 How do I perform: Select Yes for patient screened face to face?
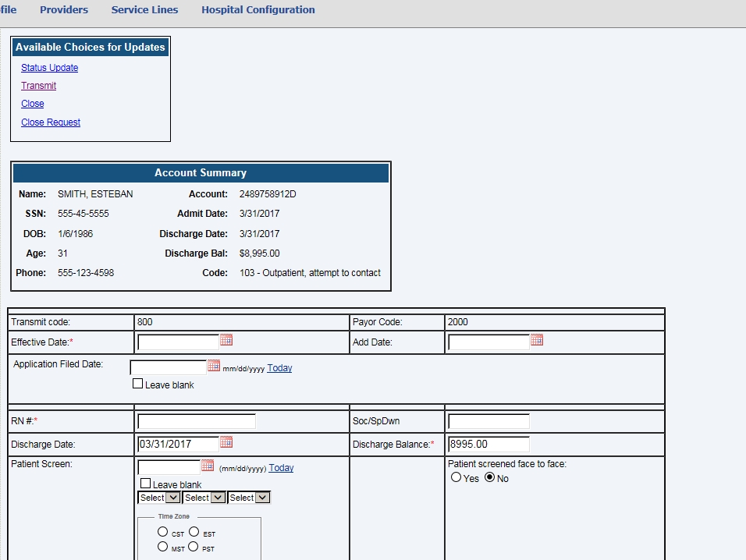(x=456, y=477)
